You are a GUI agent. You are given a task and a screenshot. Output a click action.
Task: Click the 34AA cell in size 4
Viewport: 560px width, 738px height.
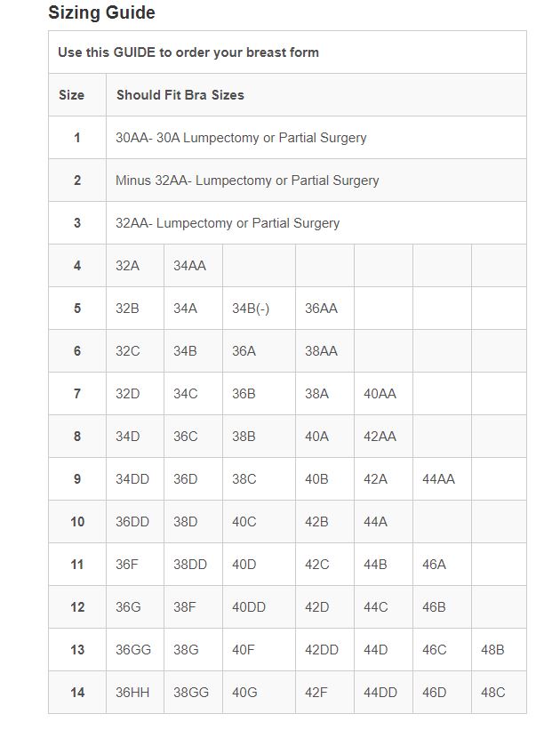189,266
